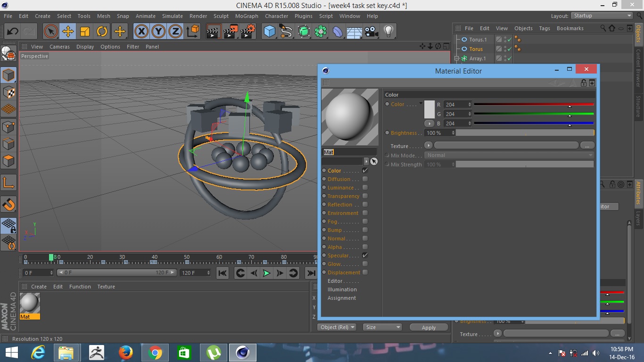The height and width of the screenshot is (362, 644).
Task: Select the Scale tool
Action: (85, 32)
